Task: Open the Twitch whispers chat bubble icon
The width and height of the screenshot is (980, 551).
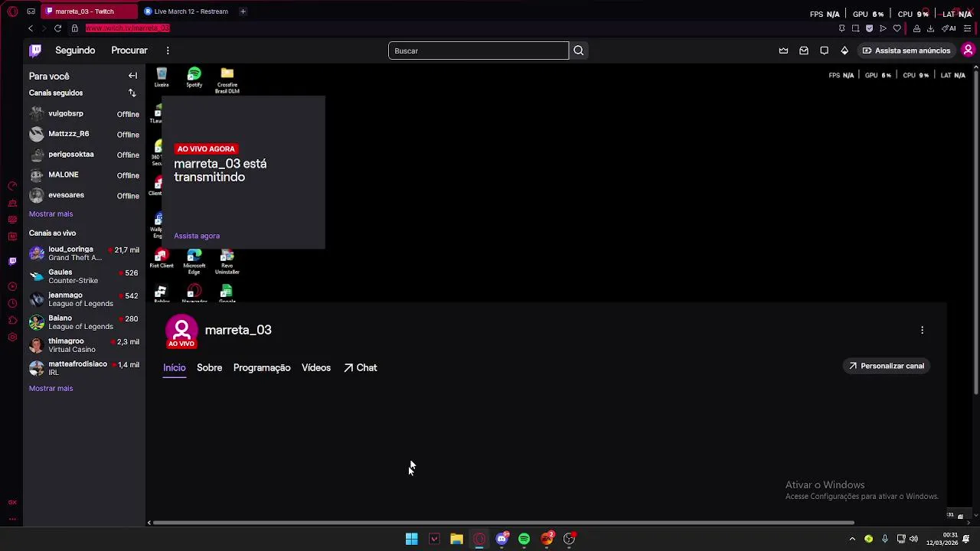Action: (824, 51)
